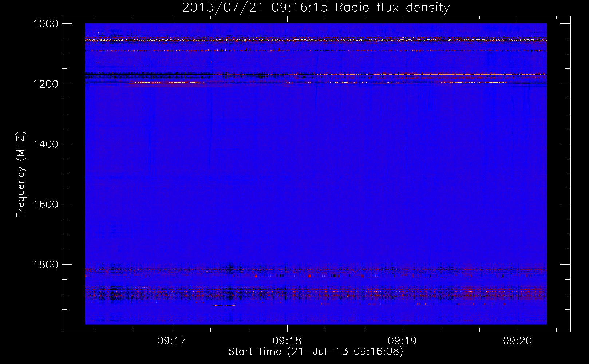Click the 09:19 time tick label
This screenshot has width=589, height=364.
pyautogui.click(x=402, y=341)
